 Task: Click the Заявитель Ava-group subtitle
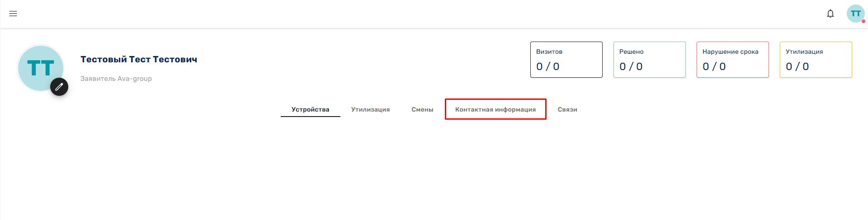(x=116, y=79)
